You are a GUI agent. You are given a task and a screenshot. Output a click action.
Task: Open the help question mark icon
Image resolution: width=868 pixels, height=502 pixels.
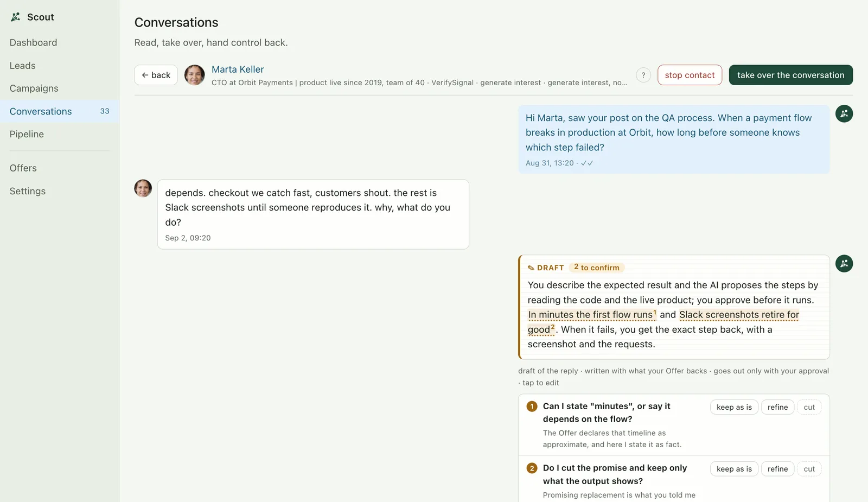(643, 75)
